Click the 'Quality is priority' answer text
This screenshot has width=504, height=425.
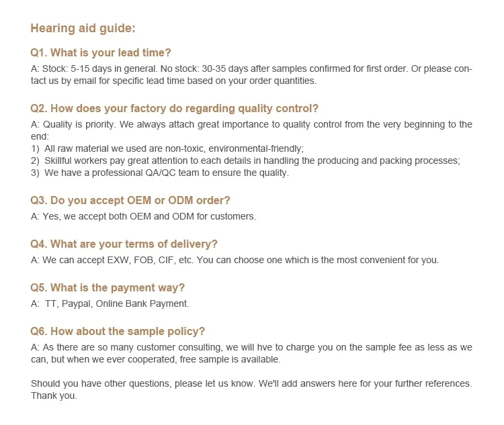[x=251, y=130]
